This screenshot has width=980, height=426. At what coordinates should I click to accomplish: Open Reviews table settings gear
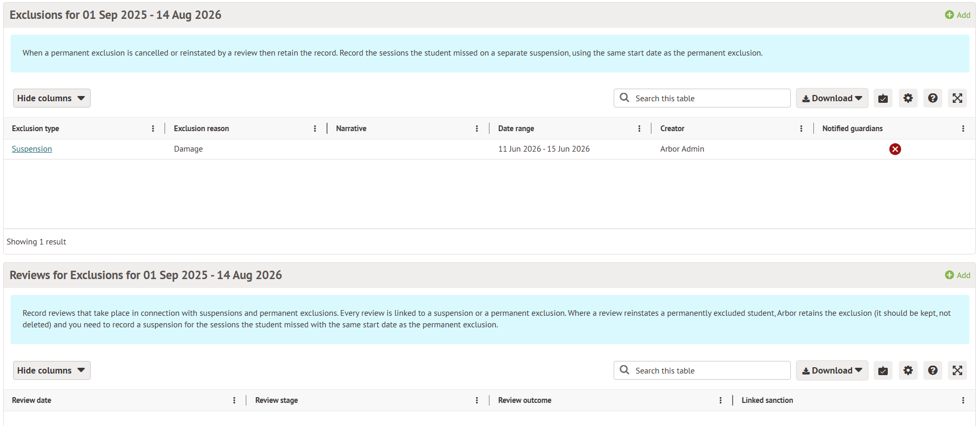(x=908, y=370)
